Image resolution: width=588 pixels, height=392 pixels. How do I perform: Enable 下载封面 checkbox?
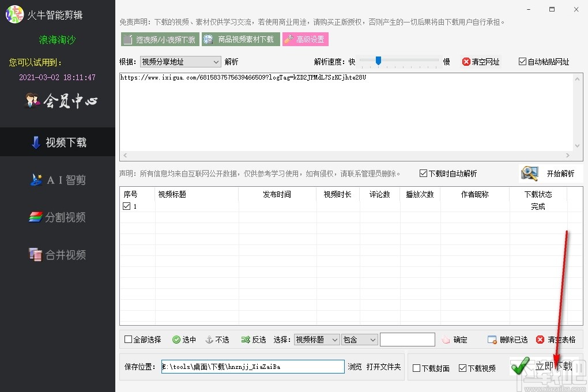coord(415,368)
